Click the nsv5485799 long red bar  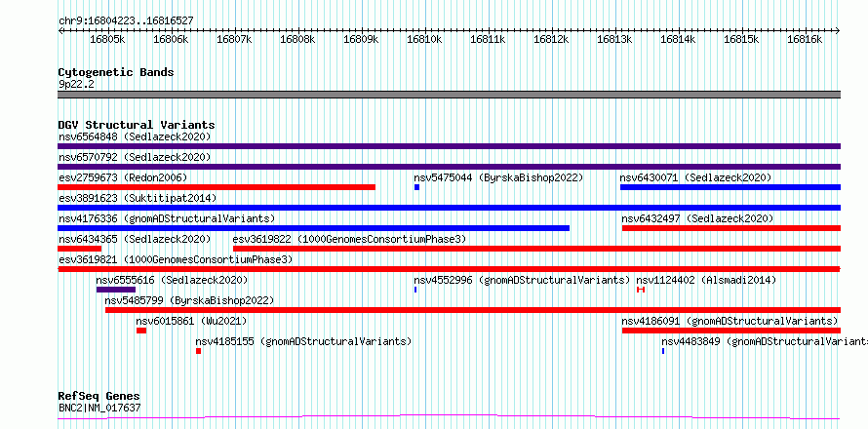[473, 310]
